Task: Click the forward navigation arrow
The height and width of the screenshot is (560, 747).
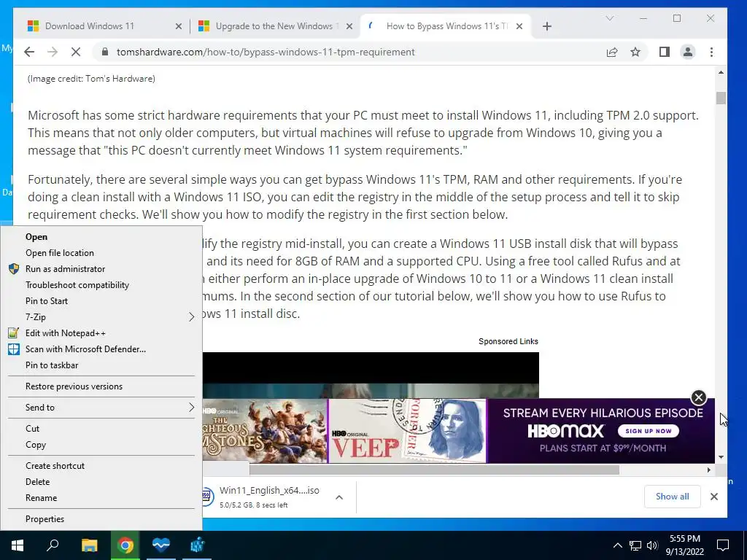Action: (53, 52)
